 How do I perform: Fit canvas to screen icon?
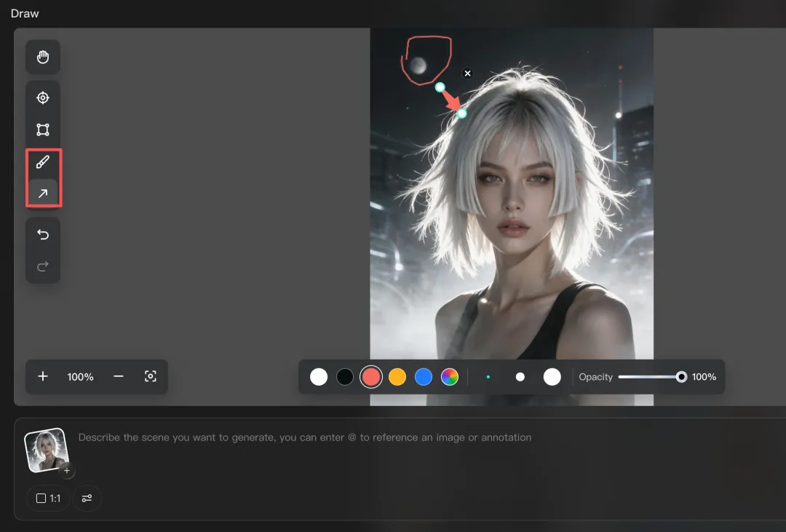tap(151, 376)
